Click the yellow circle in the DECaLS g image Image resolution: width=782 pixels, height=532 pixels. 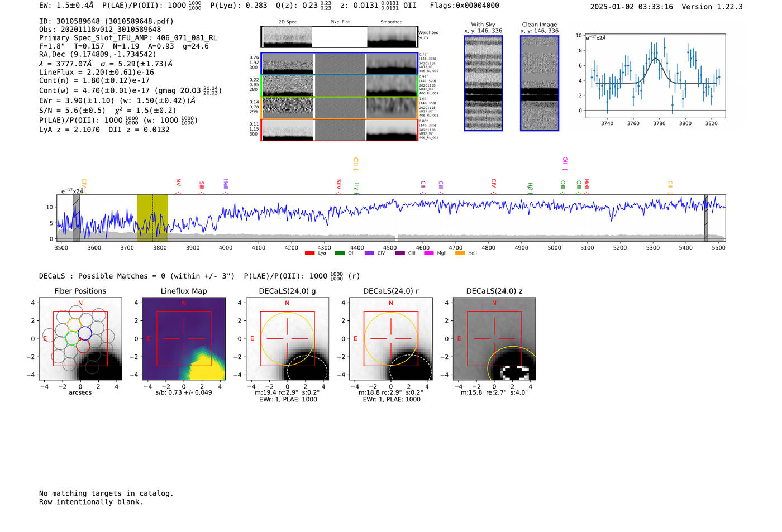point(287,339)
